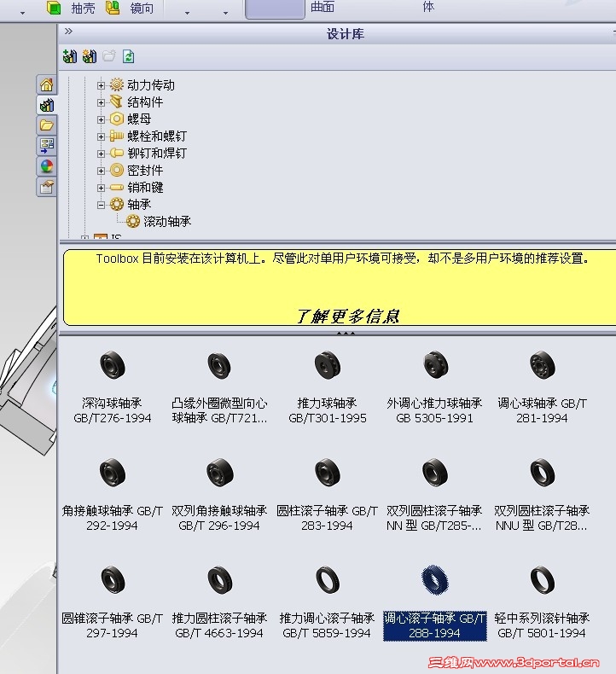The image size is (616, 674).
Task: Click the Refresh library icon
Action: tap(129, 56)
